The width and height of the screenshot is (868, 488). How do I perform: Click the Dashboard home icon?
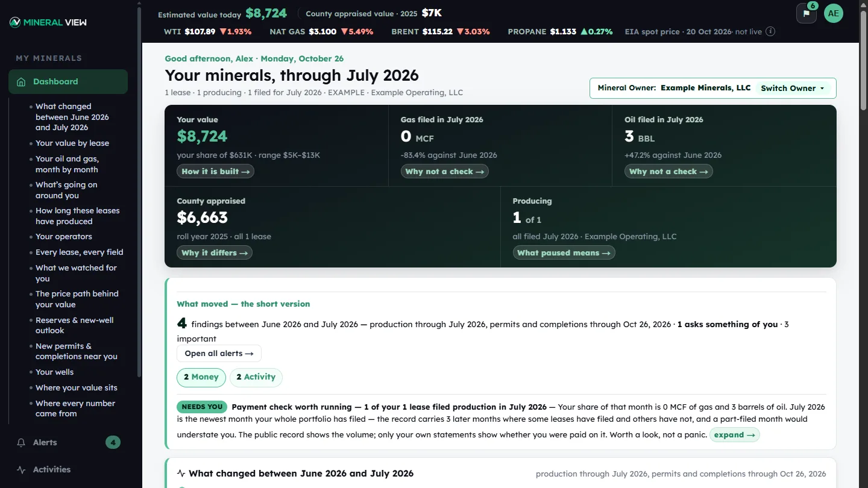coord(21,82)
